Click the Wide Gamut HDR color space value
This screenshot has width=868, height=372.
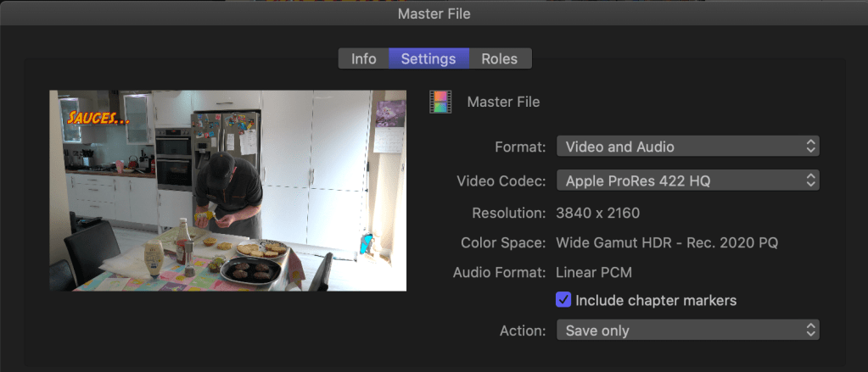click(x=666, y=243)
